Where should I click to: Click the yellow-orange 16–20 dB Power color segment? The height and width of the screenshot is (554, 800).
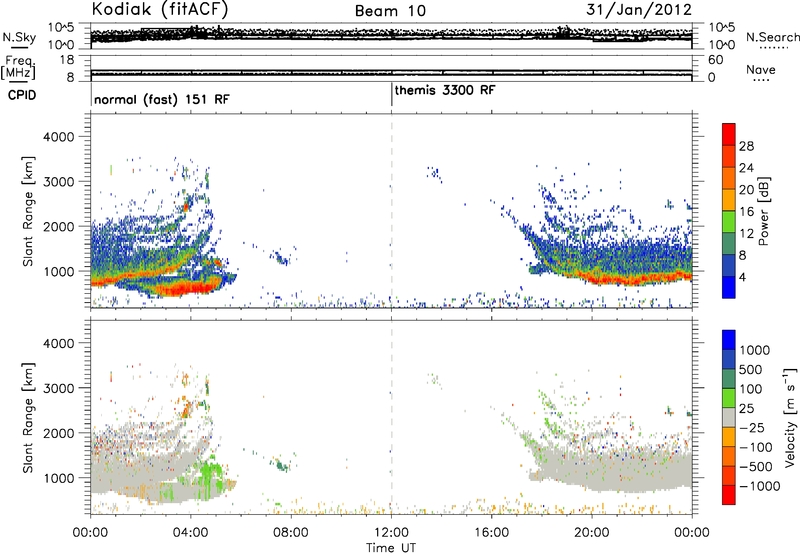pyautogui.click(x=729, y=200)
